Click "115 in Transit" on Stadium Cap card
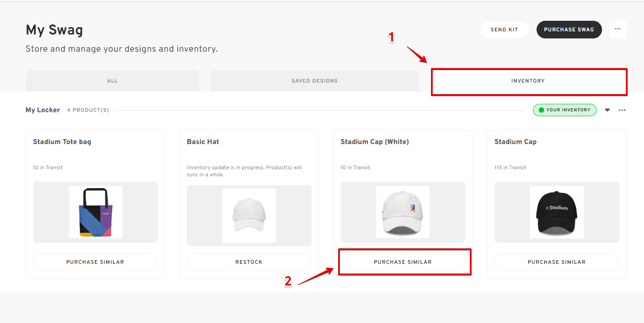 coord(508,167)
